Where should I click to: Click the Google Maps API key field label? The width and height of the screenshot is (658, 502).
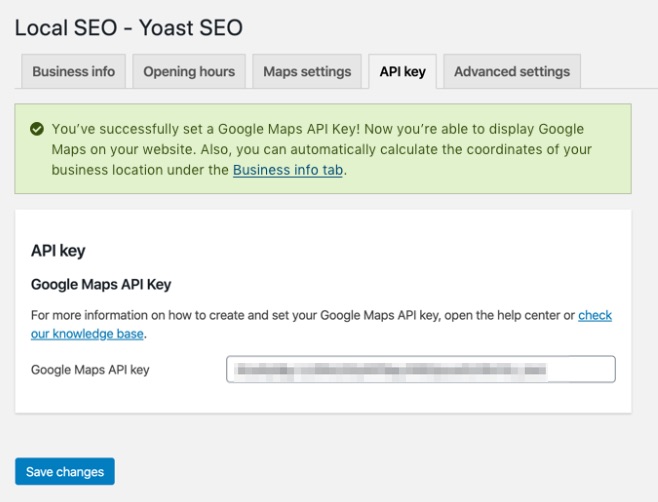pos(90,370)
